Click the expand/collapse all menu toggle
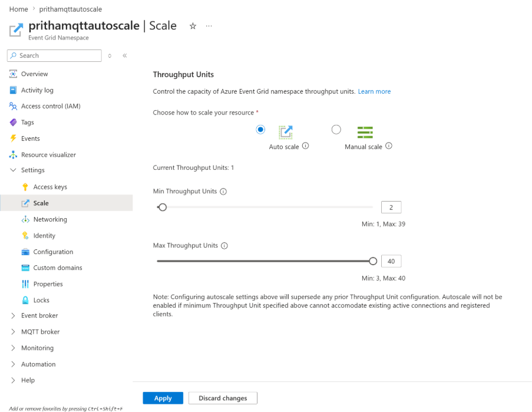532x412 pixels. (110, 55)
